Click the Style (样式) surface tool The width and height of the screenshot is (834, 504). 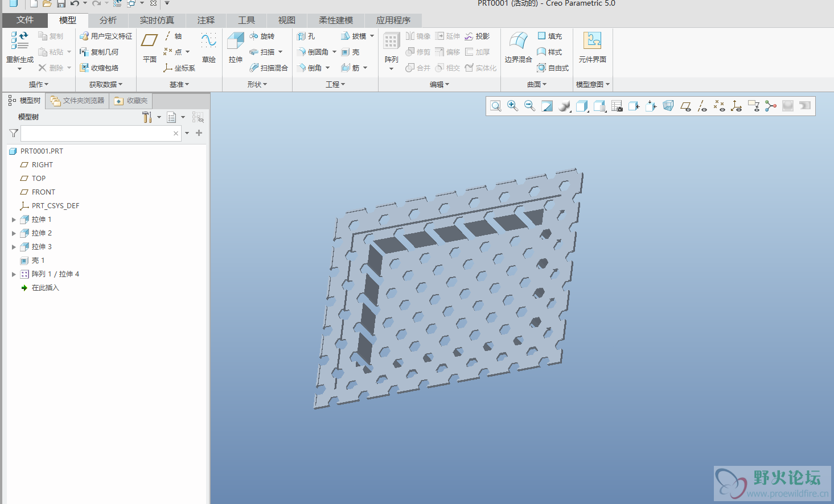pos(549,52)
